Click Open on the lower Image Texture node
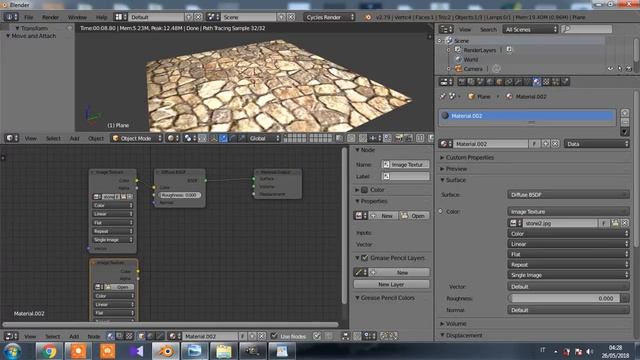This screenshot has width=640, height=360. pos(120,287)
